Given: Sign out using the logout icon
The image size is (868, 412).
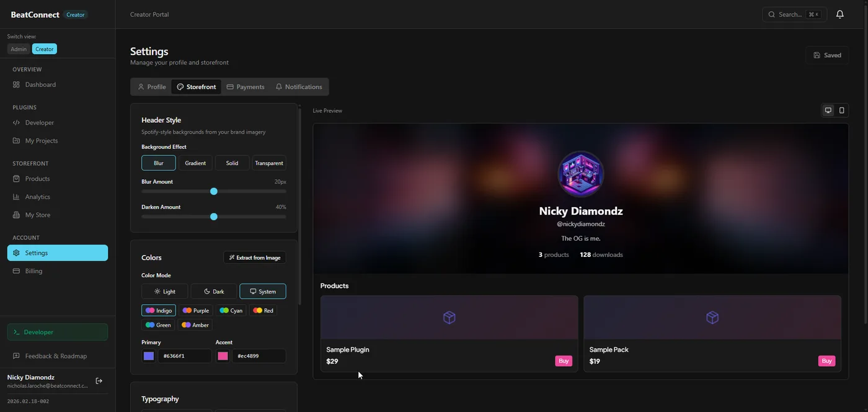Looking at the screenshot, I should tap(99, 380).
